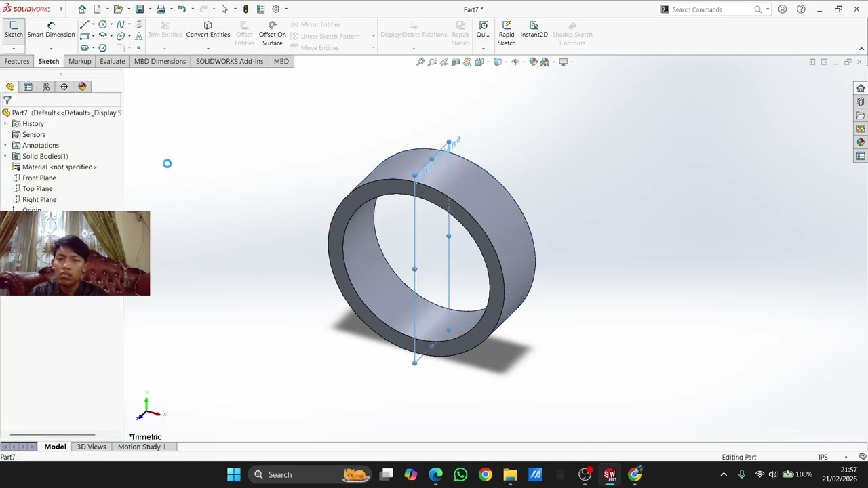Select the Circle sketch tool
868x488 pixels.
102,24
